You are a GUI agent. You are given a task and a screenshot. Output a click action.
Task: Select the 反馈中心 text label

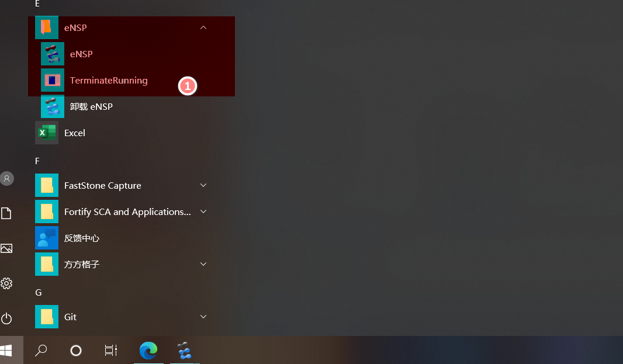pyautogui.click(x=82, y=238)
